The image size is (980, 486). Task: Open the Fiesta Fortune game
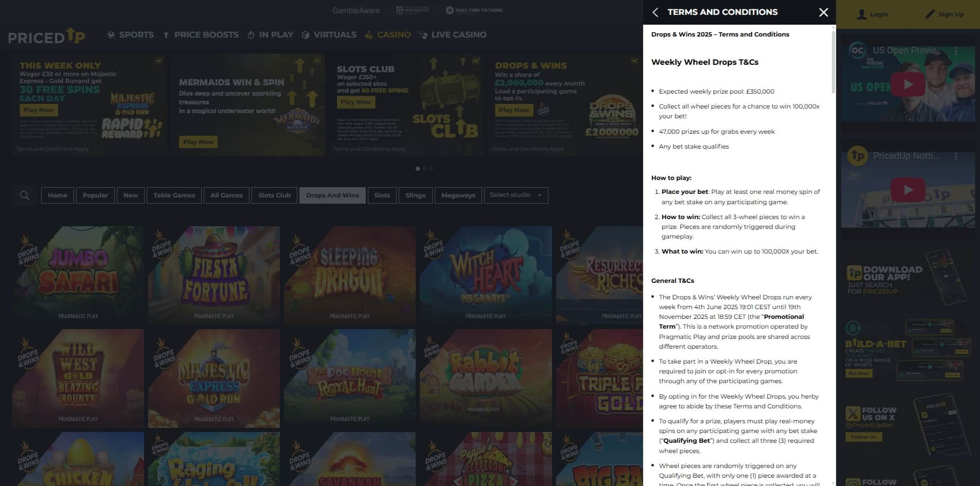tap(214, 275)
